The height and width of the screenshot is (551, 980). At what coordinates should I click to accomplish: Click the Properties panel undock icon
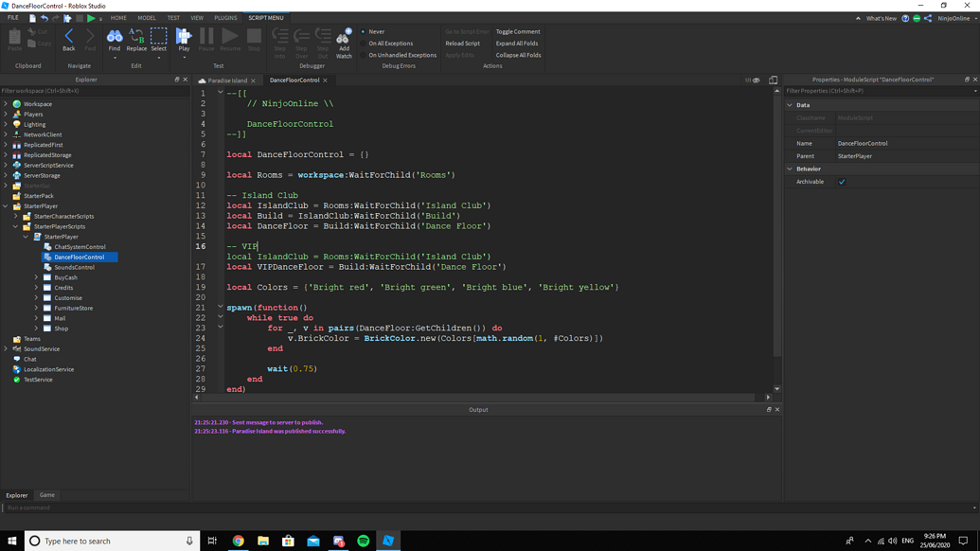tap(967, 80)
